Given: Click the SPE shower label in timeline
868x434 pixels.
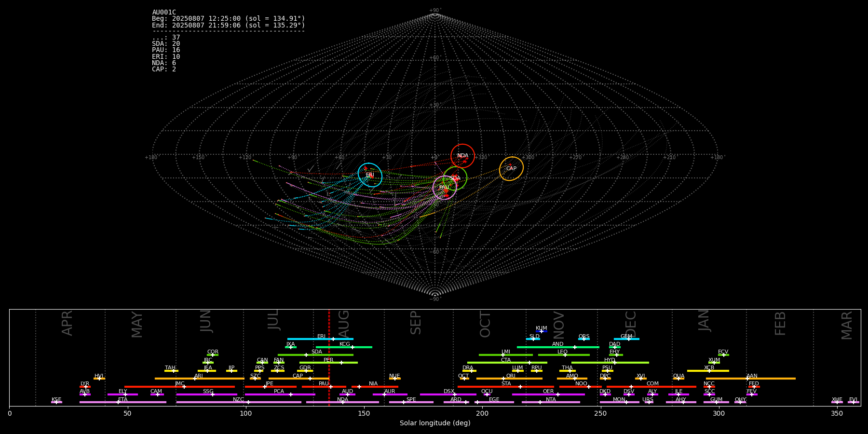Looking at the screenshot, I should (x=411, y=400).
